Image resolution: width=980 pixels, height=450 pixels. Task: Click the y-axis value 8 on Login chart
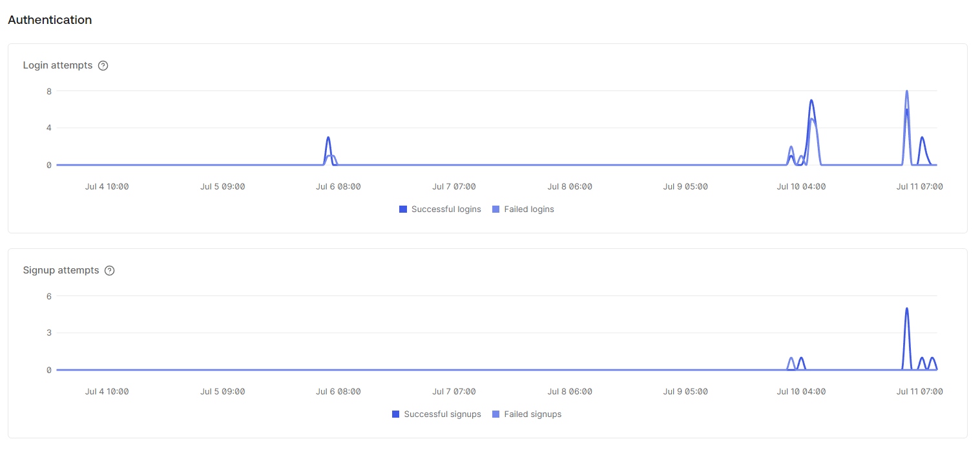pyautogui.click(x=48, y=91)
